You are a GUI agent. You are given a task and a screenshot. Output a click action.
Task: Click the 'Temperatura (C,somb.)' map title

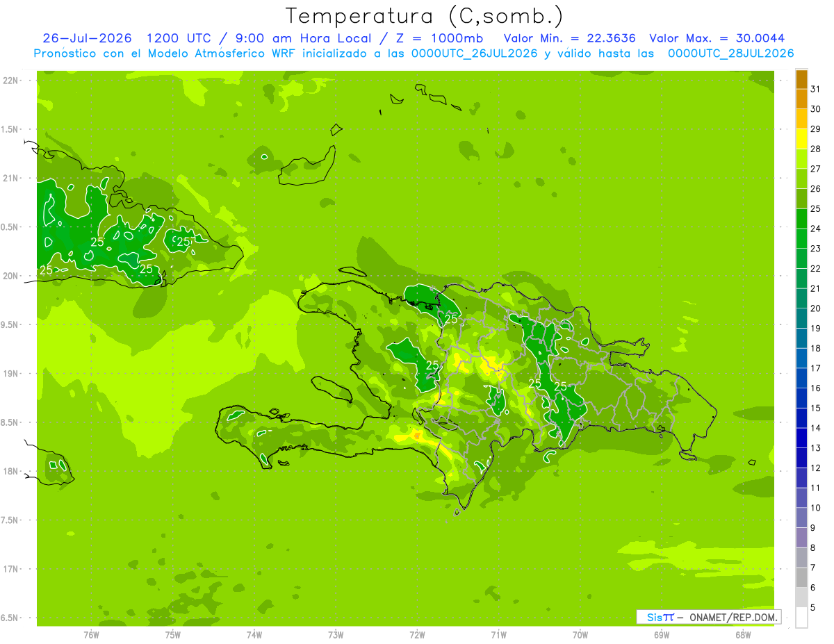point(424,16)
